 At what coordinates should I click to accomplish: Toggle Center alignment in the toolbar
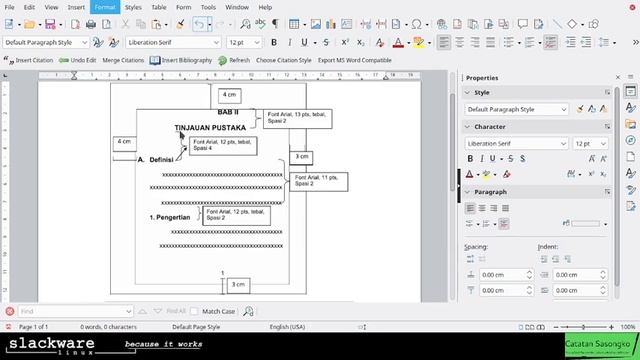coord(459,42)
